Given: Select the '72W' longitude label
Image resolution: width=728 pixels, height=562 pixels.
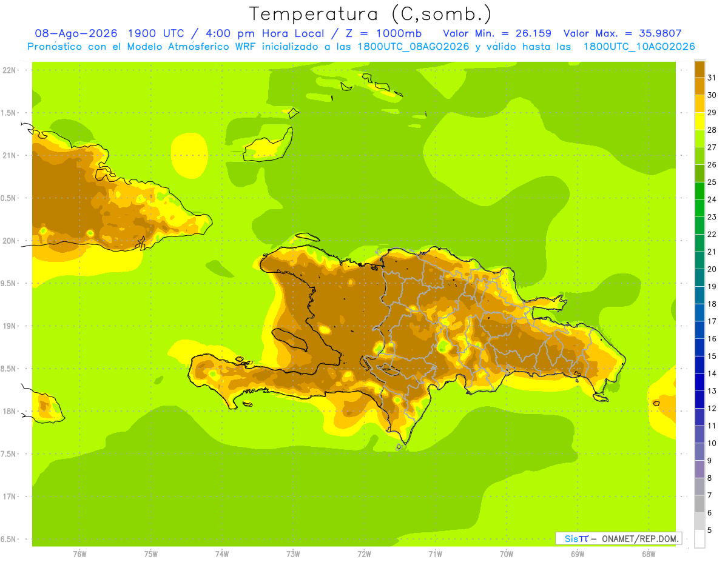Looking at the screenshot, I should (364, 554).
